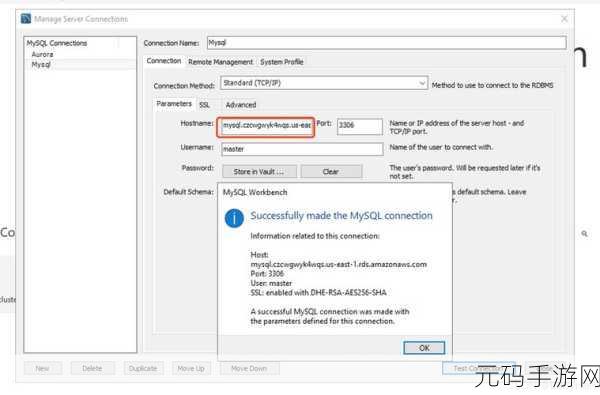Open the System Profile tab
The height and width of the screenshot is (395, 600).
pos(282,62)
